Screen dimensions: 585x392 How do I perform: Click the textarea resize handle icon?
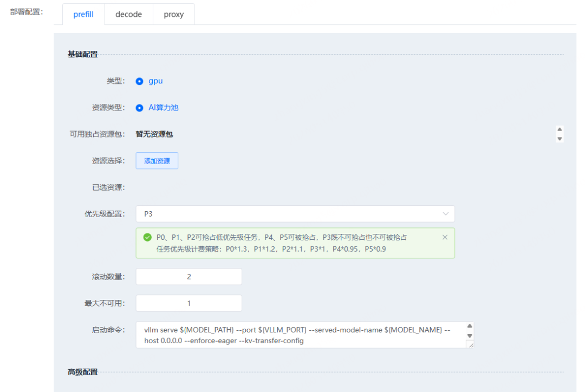(471, 345)
